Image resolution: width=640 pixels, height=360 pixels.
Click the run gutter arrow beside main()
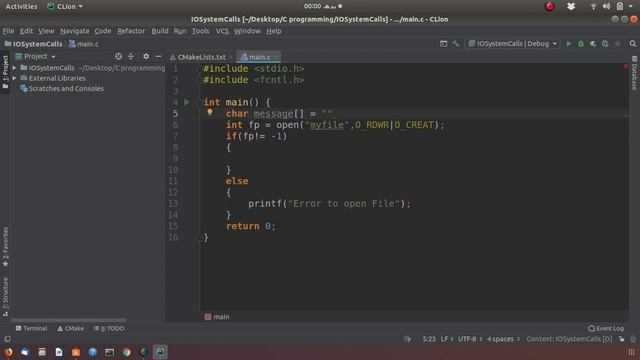187,102
